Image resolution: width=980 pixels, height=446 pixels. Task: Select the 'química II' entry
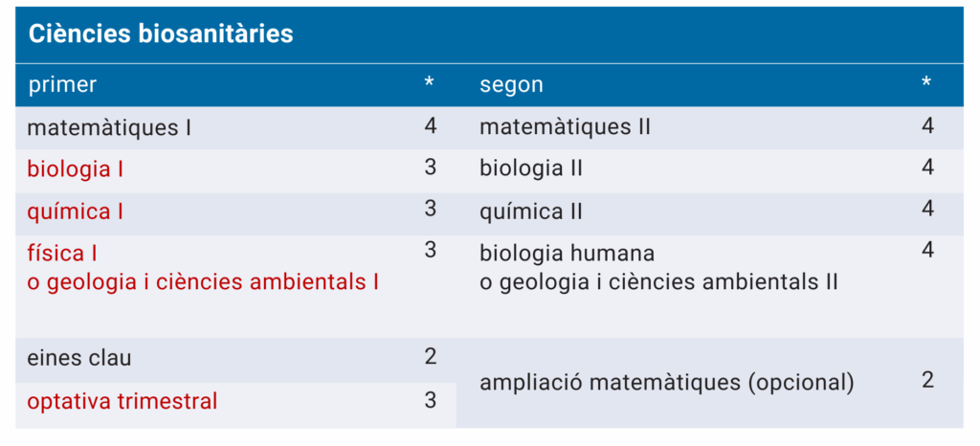coord(531,212)
